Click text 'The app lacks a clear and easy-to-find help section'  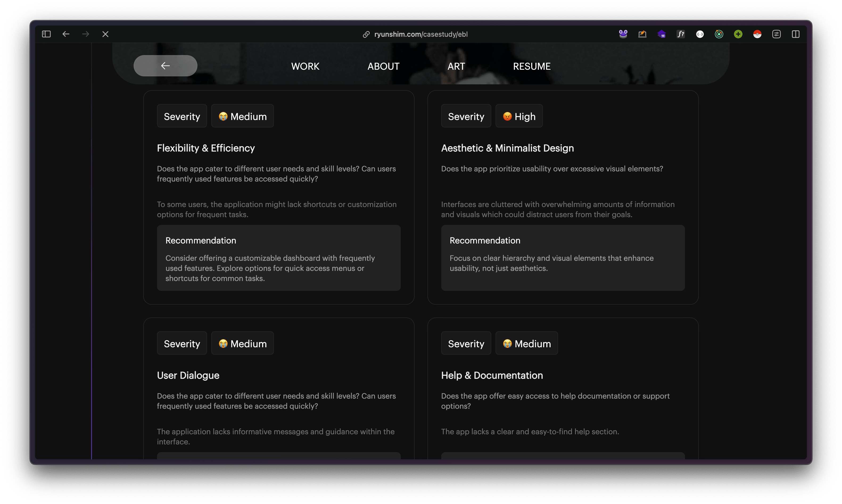pyautogui.click(x=530, y=432)
